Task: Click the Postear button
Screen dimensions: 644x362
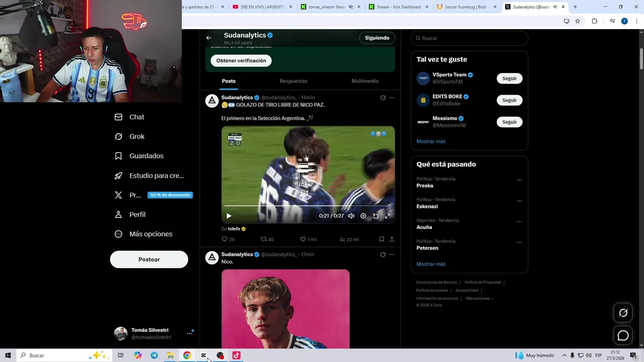Action: point(149,259)
